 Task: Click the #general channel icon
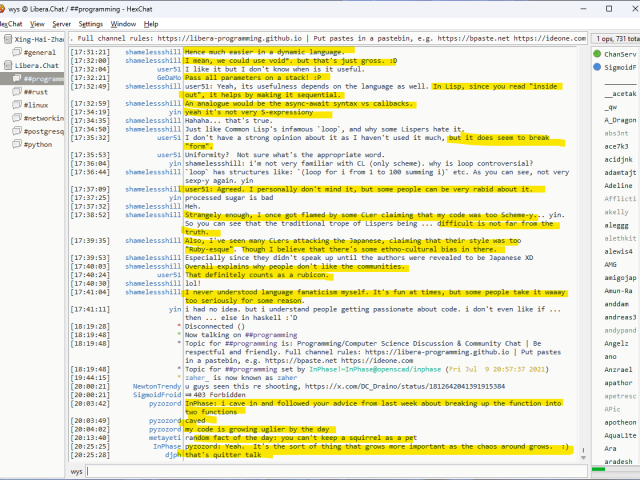pyautogui.click(x=17, y=51)
